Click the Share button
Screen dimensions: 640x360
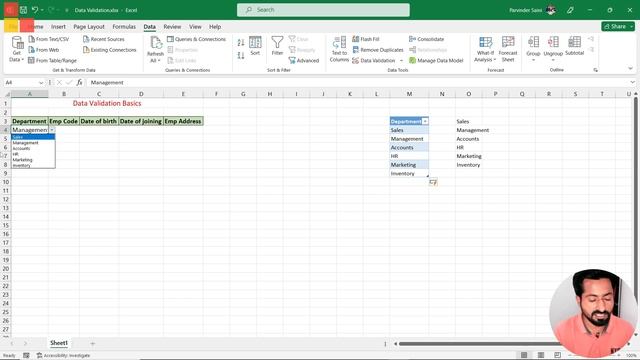click(618, 27)
